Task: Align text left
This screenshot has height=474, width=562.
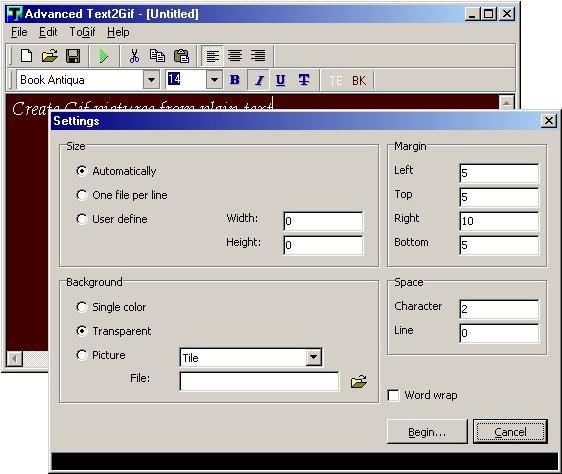Action: point(212,56)
